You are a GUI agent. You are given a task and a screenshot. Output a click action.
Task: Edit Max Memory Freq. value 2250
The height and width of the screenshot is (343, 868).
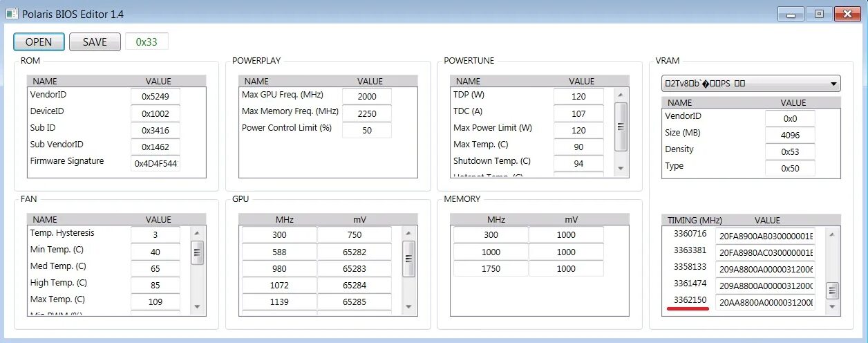367,113
